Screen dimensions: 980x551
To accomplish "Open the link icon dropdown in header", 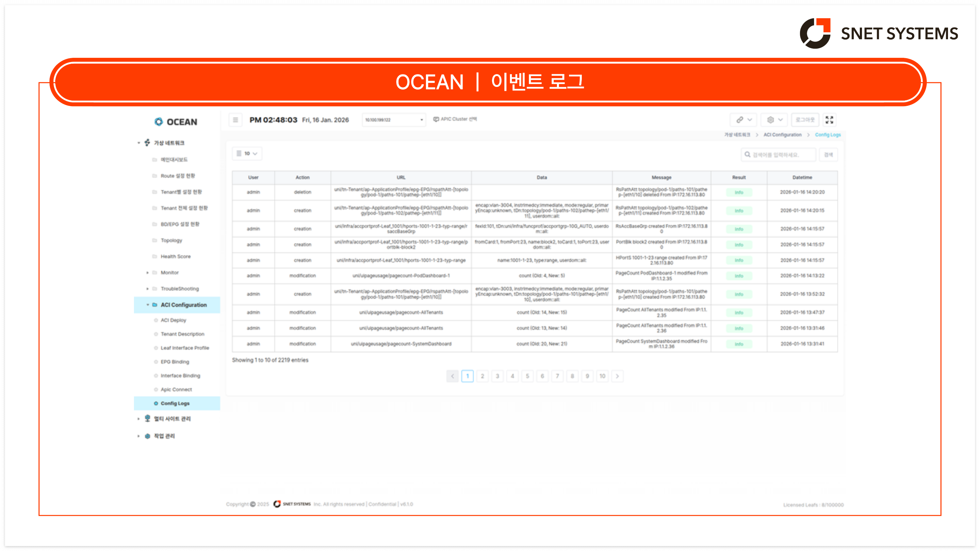I will 743,120.
